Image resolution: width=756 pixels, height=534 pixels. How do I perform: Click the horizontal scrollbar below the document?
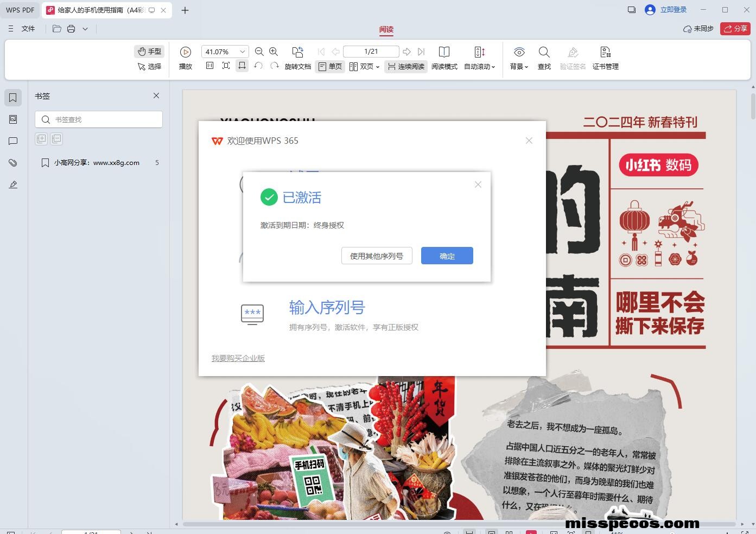point(459,524)
